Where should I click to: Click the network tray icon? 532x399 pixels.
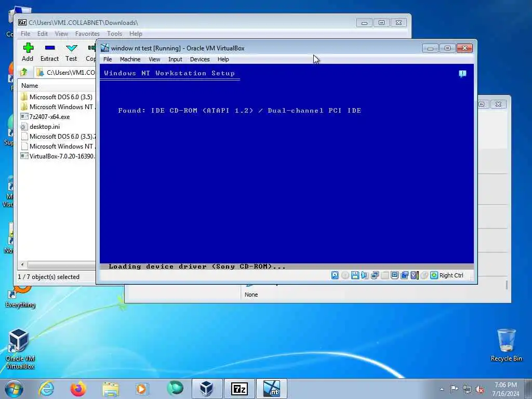point(467,389)
